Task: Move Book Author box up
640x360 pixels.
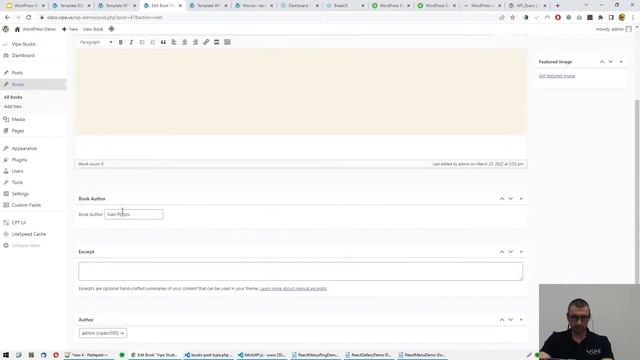Action: coord(502,199)
